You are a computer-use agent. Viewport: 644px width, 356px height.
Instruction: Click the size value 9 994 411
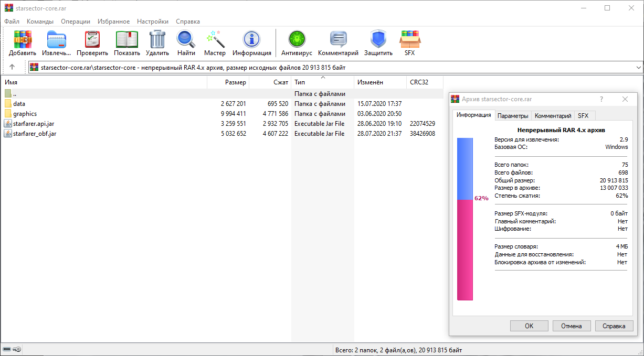(234, 114)
